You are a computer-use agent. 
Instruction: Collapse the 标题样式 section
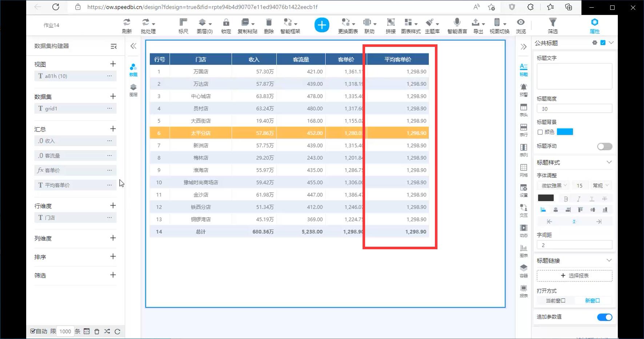(609, 162)
